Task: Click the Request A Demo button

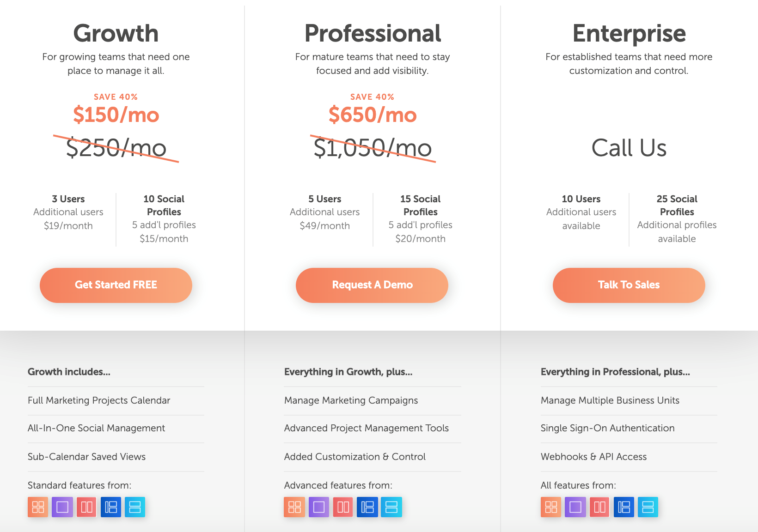Action: coord(372,285)
